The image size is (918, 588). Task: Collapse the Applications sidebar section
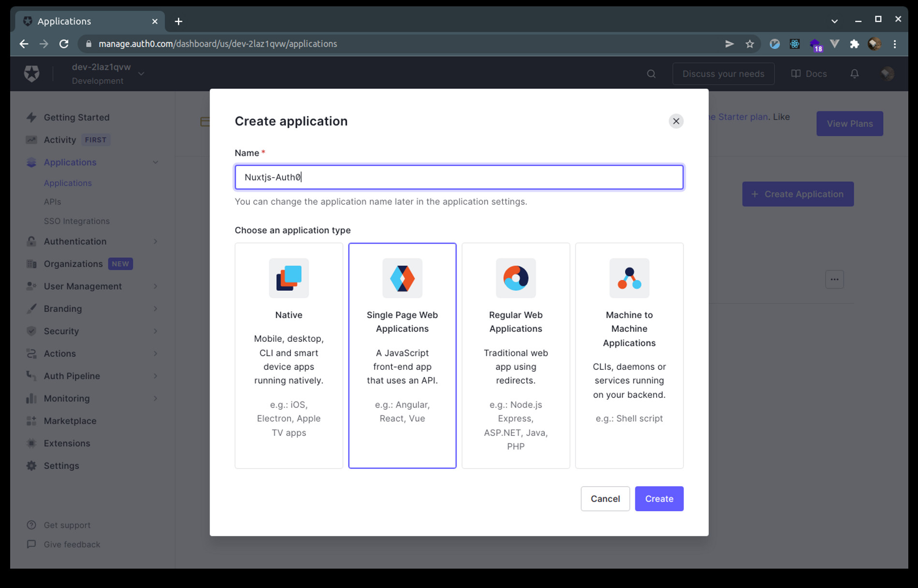[x=155, y=162]
